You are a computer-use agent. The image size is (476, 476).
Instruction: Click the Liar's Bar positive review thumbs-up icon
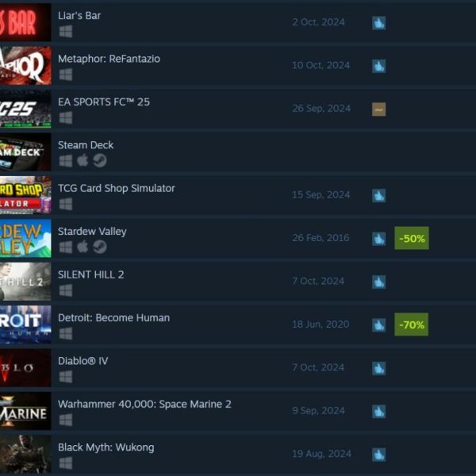pyautogui.click(x=379, y=23)
